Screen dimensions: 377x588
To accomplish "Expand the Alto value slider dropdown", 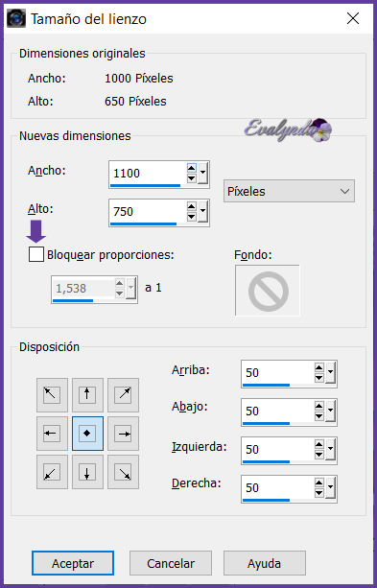I will 203,211.
